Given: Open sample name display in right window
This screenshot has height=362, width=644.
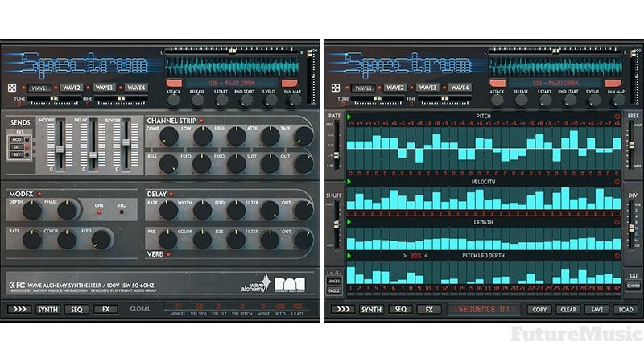Looking at the screenshot, I should 555,83.
